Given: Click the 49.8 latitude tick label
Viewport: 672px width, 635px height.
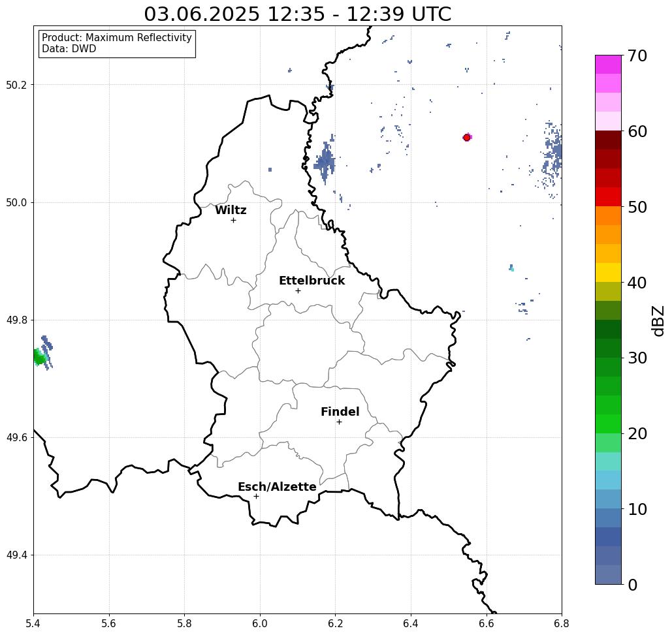Looking at the screenshot, I should (16, 320).
